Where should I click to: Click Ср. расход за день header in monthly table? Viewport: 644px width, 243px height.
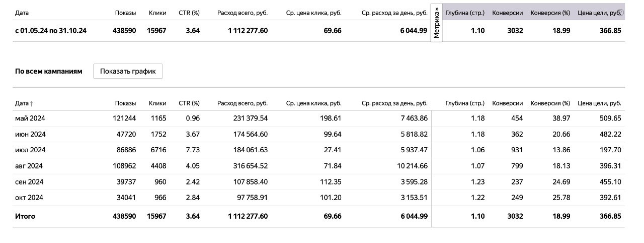pos(394,103)
